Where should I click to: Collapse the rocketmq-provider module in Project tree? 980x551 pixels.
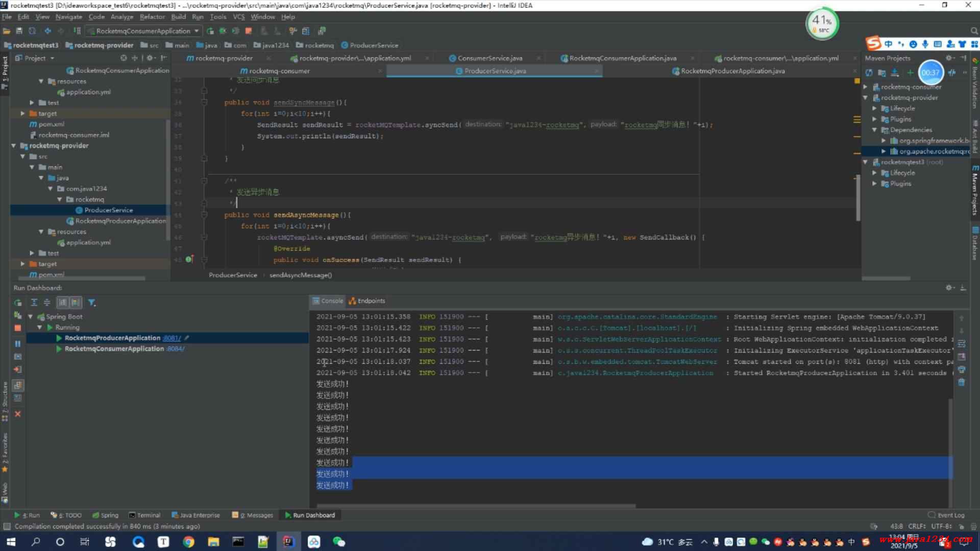(x=14, y=146)
